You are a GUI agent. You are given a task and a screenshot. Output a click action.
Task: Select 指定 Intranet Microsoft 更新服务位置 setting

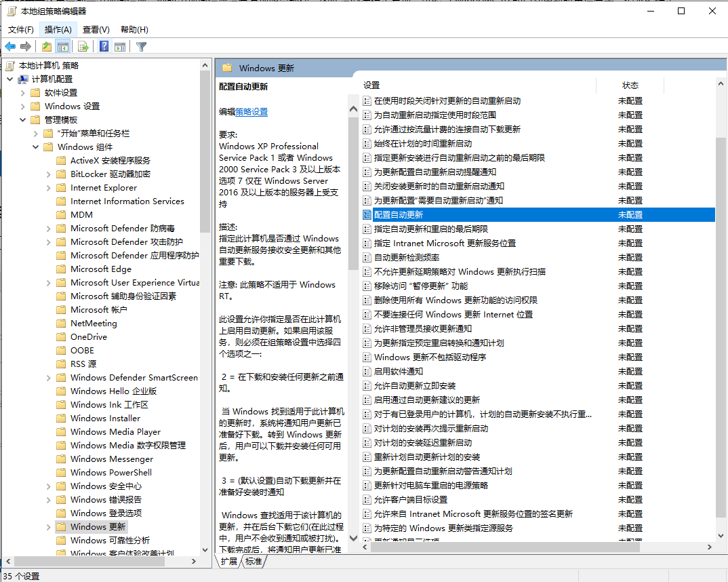pyautogui.click(x=445, y=243)
